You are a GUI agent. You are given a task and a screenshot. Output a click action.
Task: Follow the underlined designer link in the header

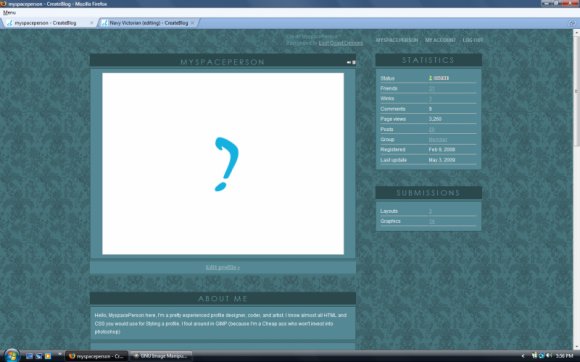coord(341,43)
